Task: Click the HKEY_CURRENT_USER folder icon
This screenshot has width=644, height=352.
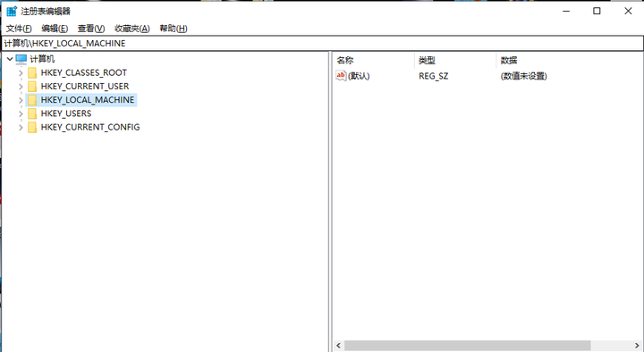Action: pos(32,87)
